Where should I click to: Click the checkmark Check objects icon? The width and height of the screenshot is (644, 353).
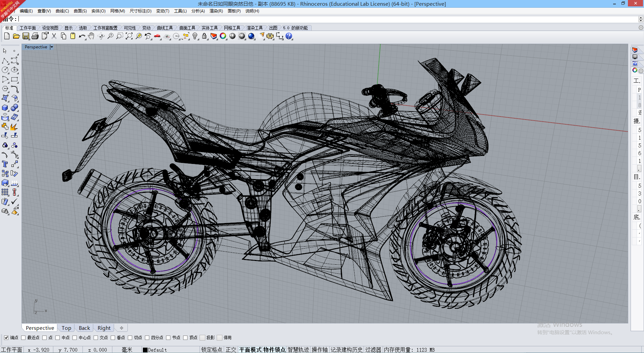[x=14, y=202]
